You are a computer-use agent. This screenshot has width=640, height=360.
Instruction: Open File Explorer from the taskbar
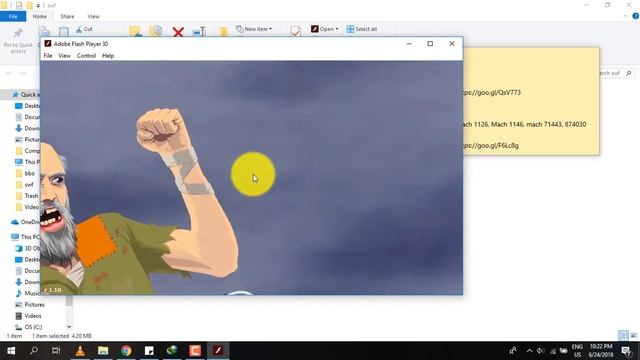pos(103,351)
